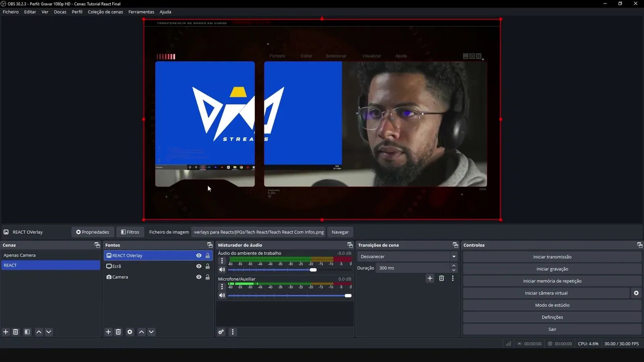This screenshot has width=644, height=362.
Task: Open transition properties three dots
Action: click(453, 278)
